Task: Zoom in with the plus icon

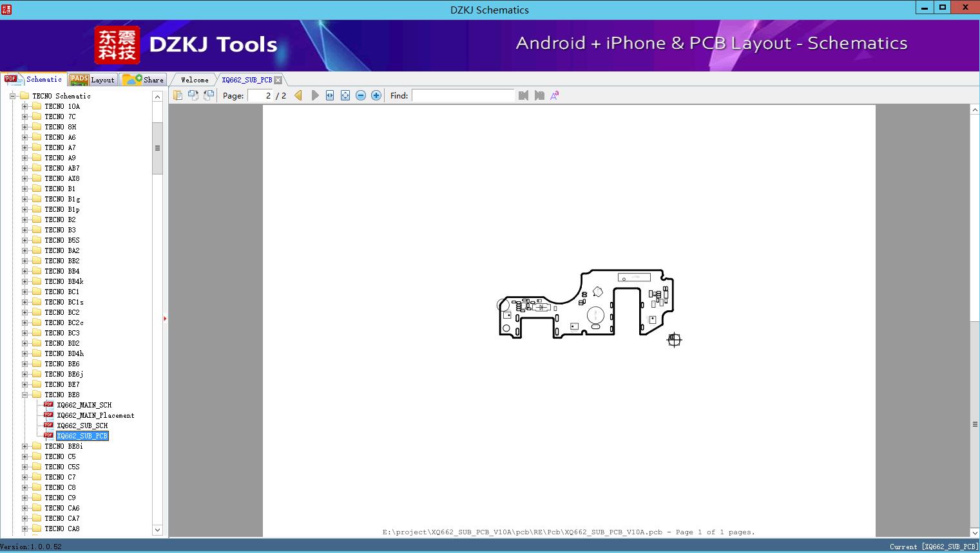Action: [376, 95]
